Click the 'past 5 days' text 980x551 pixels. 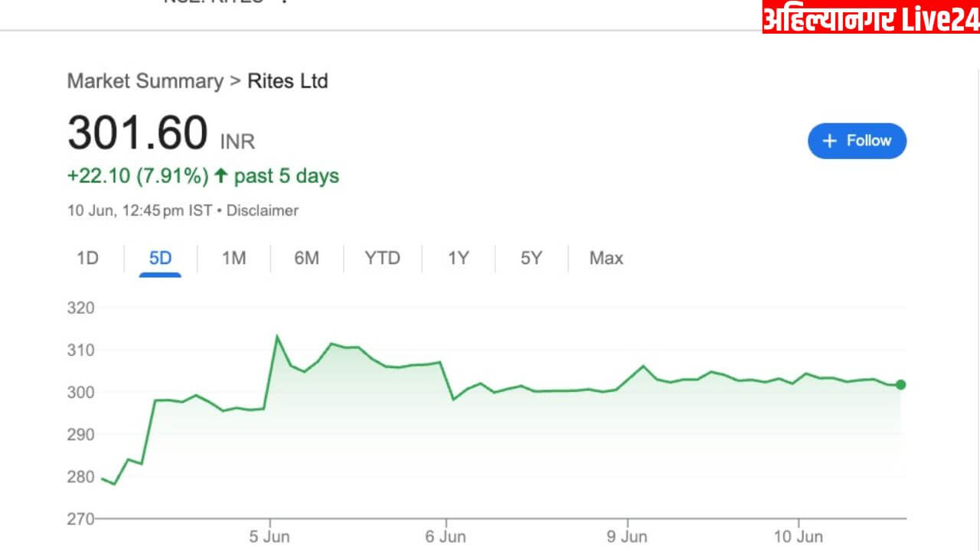[x=286, y=176]
